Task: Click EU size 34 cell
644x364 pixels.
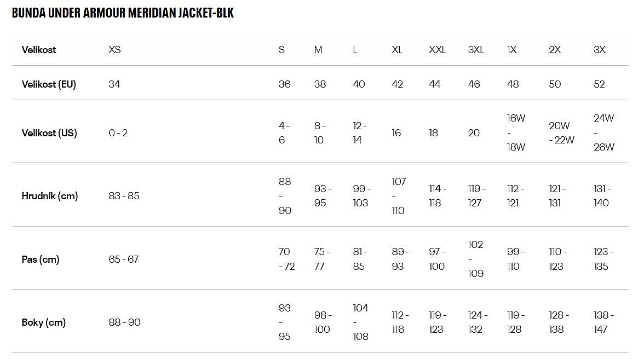Action: pyautogui.click(x=114, y=84)
